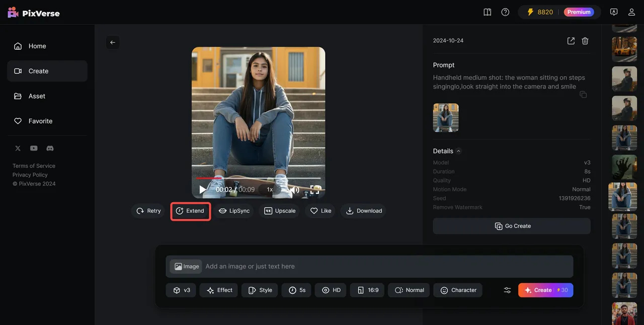Screen dimensions: 644x325
Task: Open the Style options
Action: 260,290
